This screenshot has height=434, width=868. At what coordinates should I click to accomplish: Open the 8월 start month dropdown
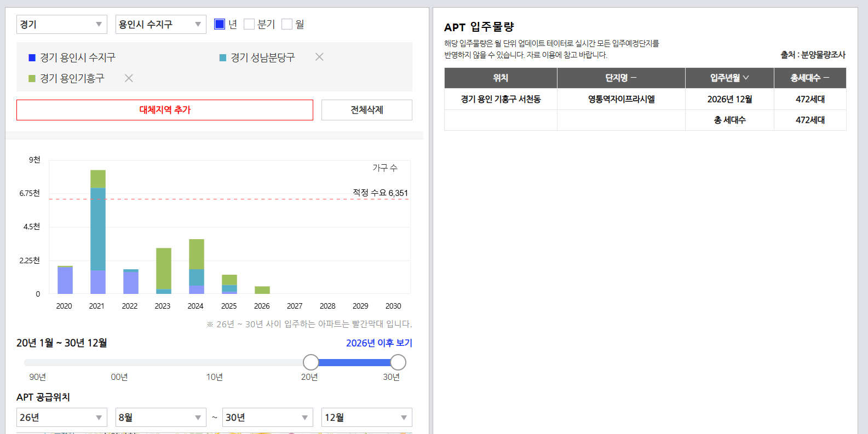click(161, 417)
